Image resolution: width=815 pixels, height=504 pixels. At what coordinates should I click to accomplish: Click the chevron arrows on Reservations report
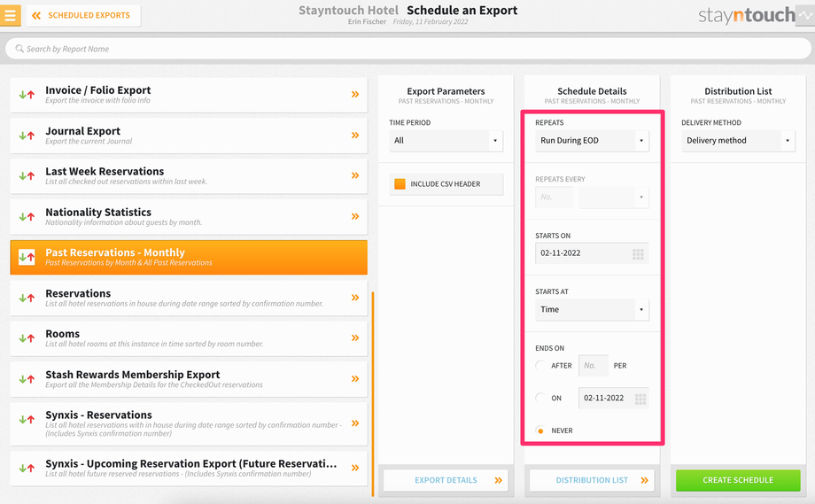pos(355,298)
